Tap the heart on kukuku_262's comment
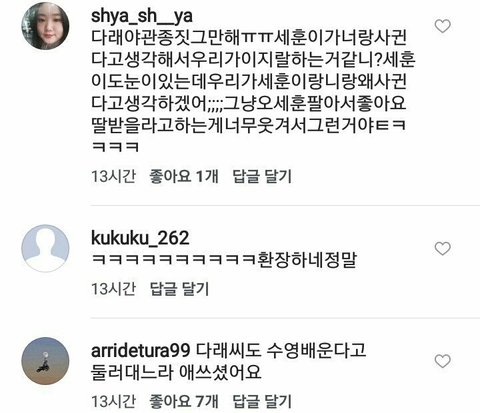This screenshot has height=413, width=480. pos(443,249)
